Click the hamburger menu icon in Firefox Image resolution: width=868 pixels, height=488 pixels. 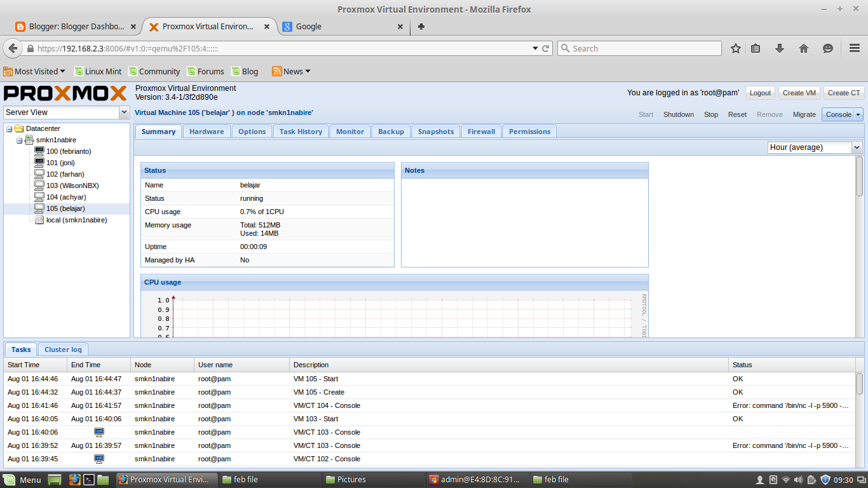click(855, 48)
